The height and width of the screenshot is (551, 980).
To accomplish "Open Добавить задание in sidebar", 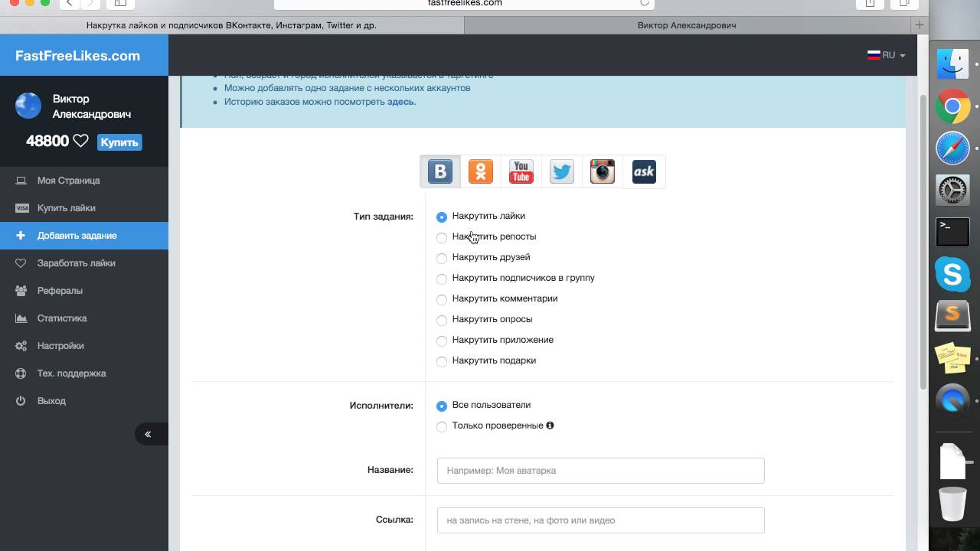I will 84,236.
